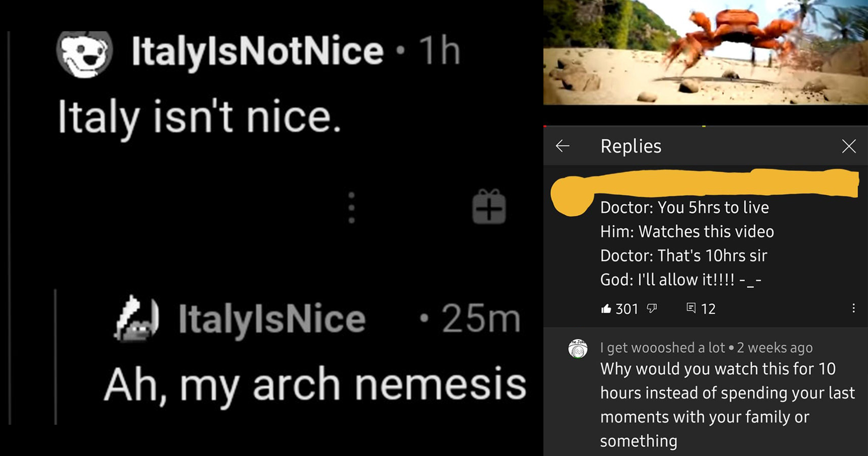Viewport: 868px width, 456px height.
Task: Go back using the Replies arrow
Action: click(562, 146)
